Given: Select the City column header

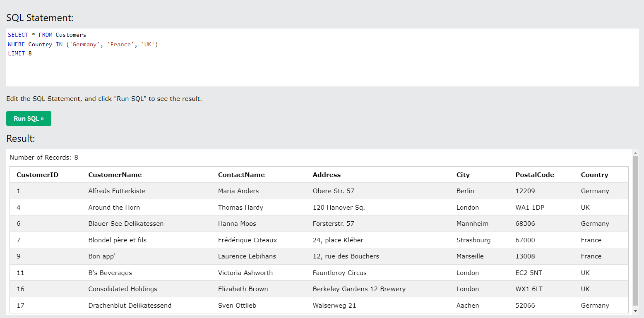Looking at the screenshot, I should 463,175.
